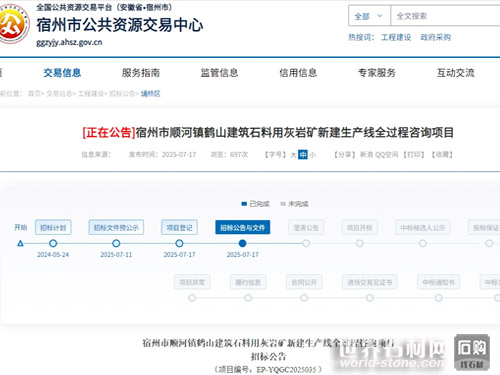Click the 项目开标 timeline node circle
The height and width of the screenshot is (375, 500).
[360, 244]
